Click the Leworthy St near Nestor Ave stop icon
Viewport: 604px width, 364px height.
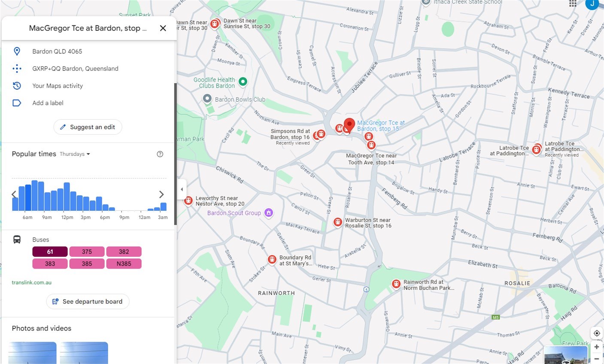coord(188,201)
